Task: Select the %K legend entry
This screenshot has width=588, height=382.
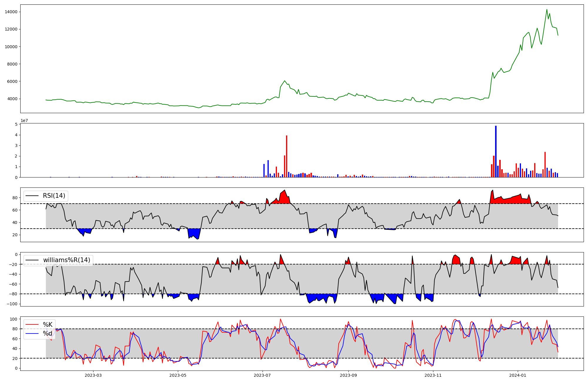Action: tap(48, 324)
